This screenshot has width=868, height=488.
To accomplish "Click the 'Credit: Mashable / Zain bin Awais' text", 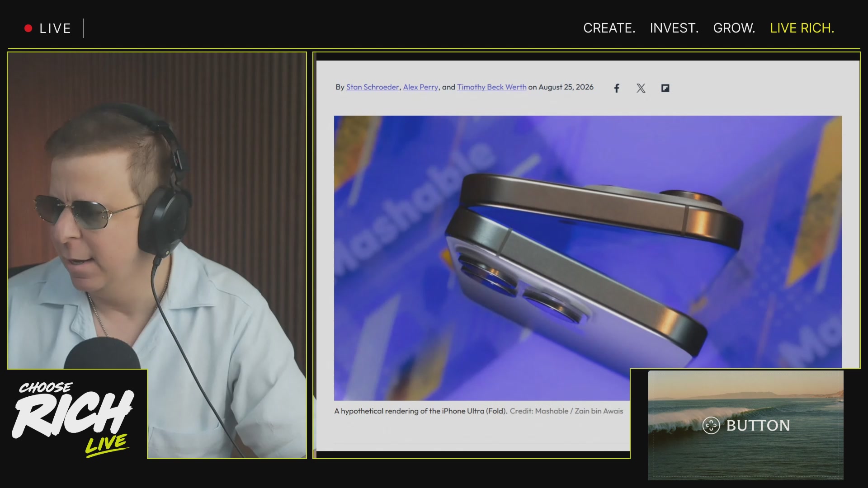I will [566, 411].
